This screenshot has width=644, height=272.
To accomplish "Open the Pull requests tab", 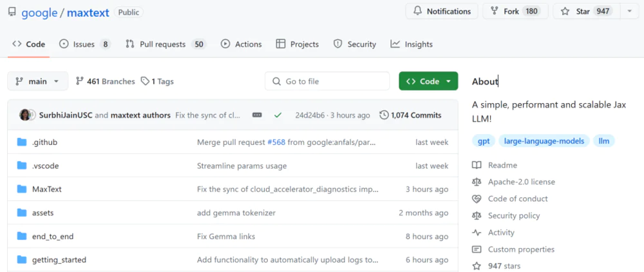I will [166, 44].
